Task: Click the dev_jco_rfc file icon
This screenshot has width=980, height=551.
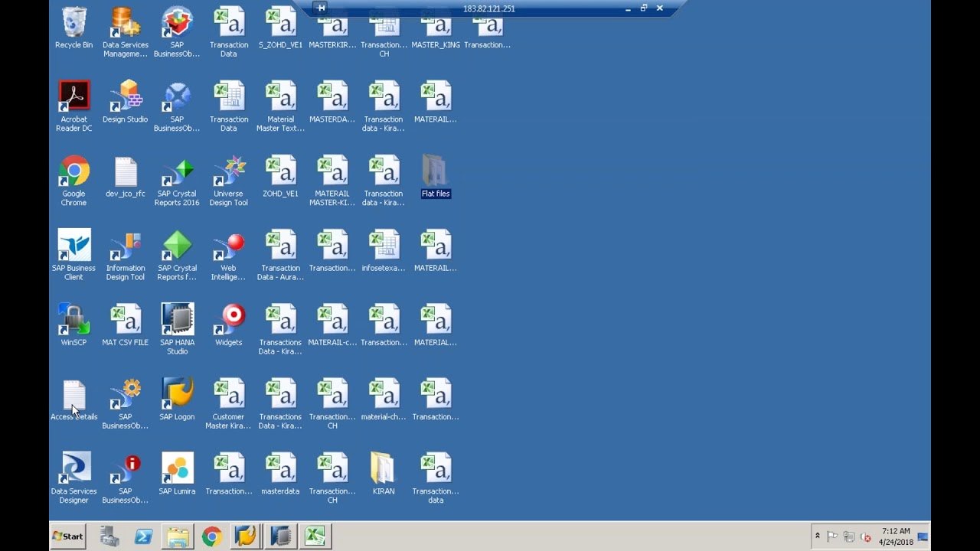Action: click(126, 177)
